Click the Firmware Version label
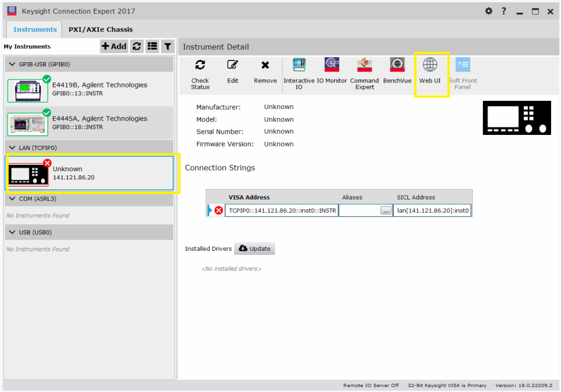 (x=225, y=144)
